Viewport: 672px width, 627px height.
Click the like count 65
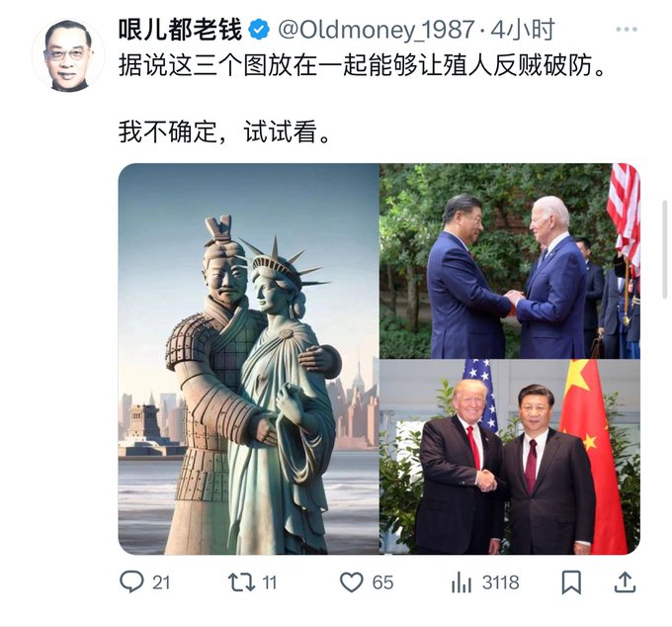(x=382, y=582)
